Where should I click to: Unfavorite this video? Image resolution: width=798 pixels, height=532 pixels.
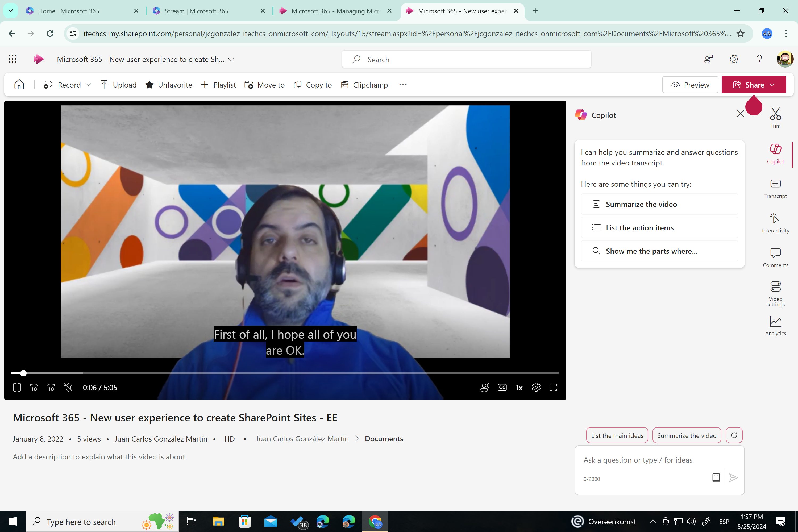[x=169, y=85]
